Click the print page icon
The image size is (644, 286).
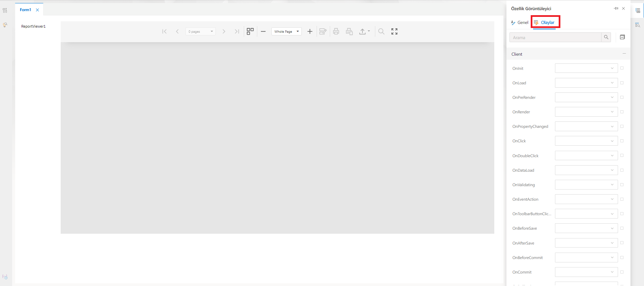click(349, 31)
